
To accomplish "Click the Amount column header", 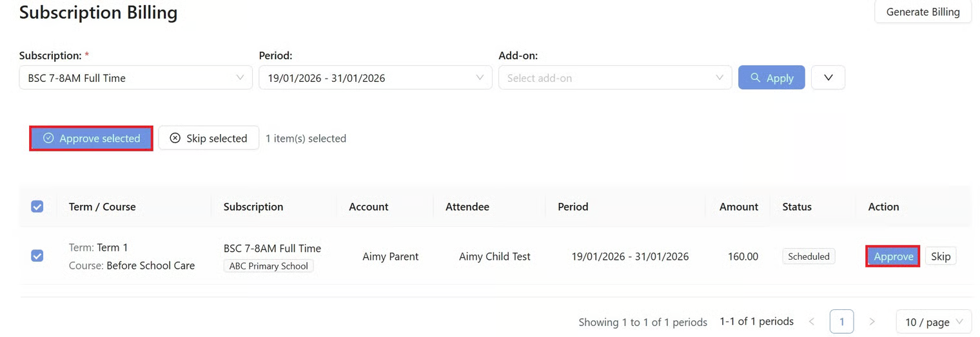I will (738, 207).
